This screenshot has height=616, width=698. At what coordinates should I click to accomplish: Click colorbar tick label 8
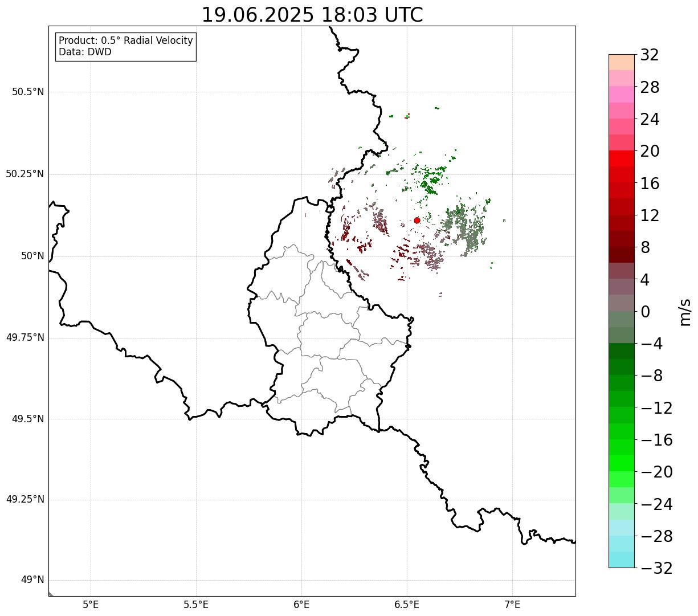pyautogui.click(x=645, y=248)
